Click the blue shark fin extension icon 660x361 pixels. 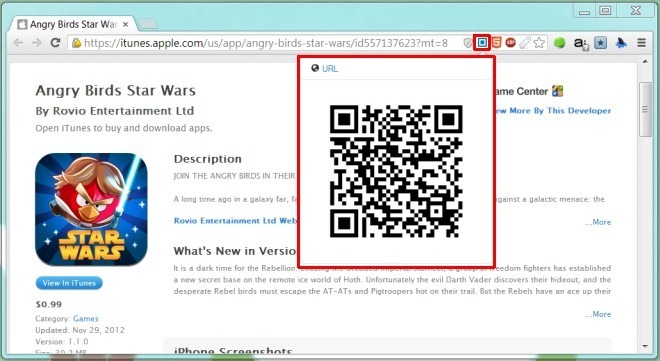click(621, 43)
